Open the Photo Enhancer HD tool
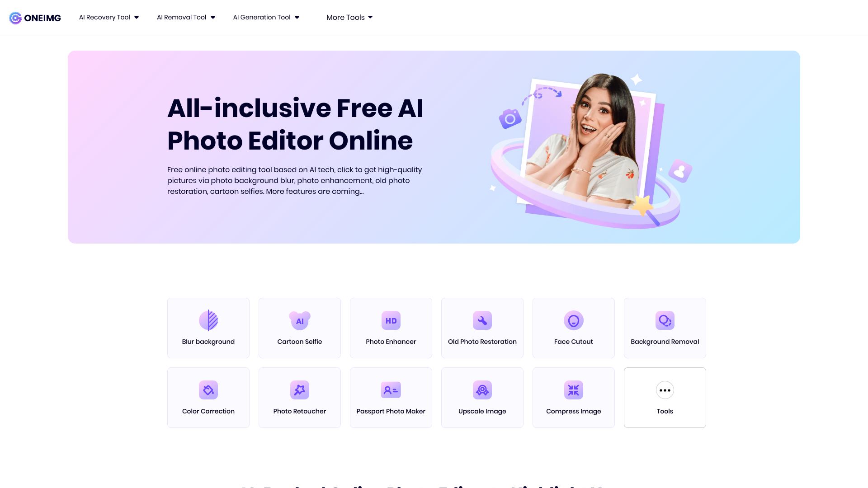 (391, 328)
